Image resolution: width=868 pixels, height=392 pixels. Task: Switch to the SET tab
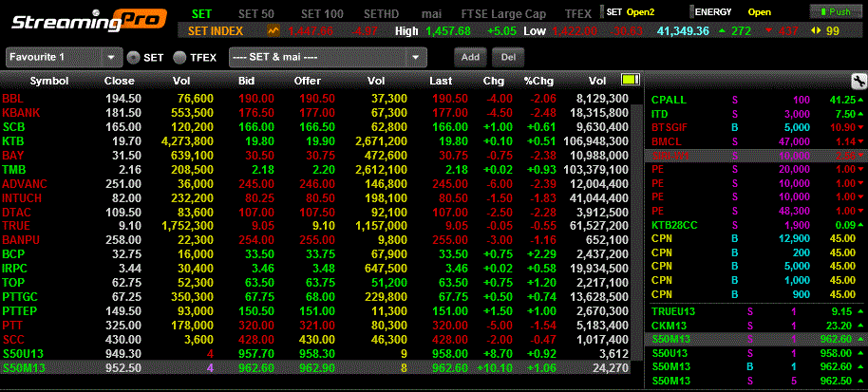(201, 13)
